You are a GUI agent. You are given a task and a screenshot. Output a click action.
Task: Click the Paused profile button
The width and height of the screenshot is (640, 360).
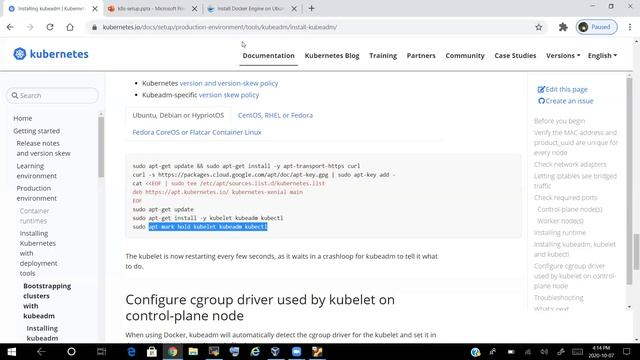click(596, 27)
